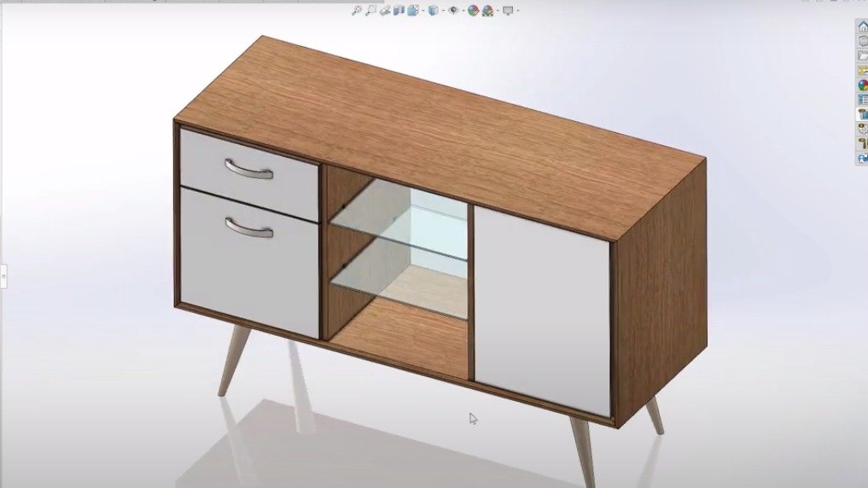Select the white cabinet door on the right
This screenshot has height=488, width=868.
[543, 311]
